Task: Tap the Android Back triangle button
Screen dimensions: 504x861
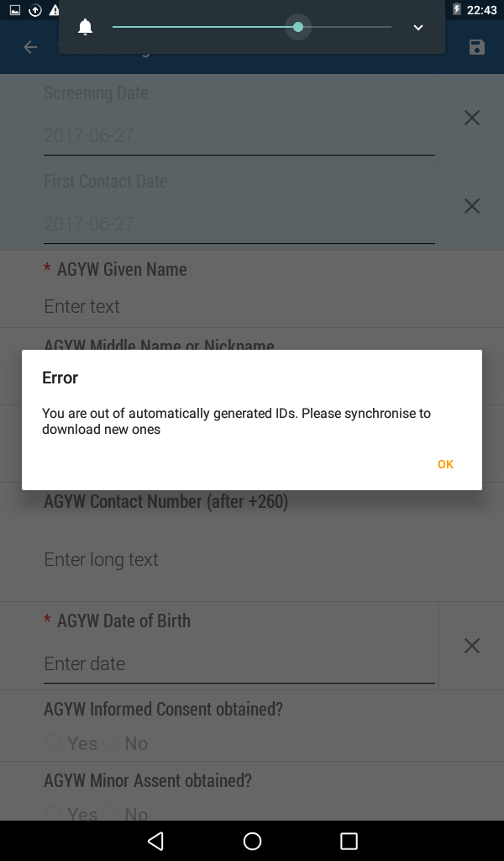Action: tap(155, 841)
